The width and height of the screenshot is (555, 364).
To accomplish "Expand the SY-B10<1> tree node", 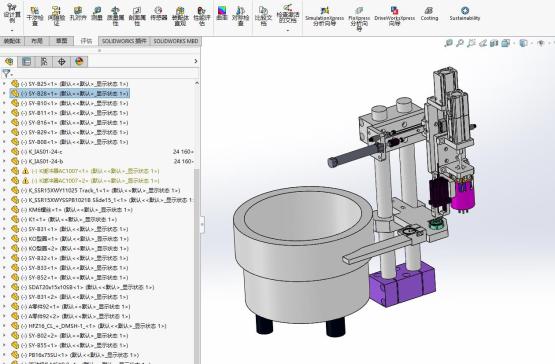I will coord(4,103).
